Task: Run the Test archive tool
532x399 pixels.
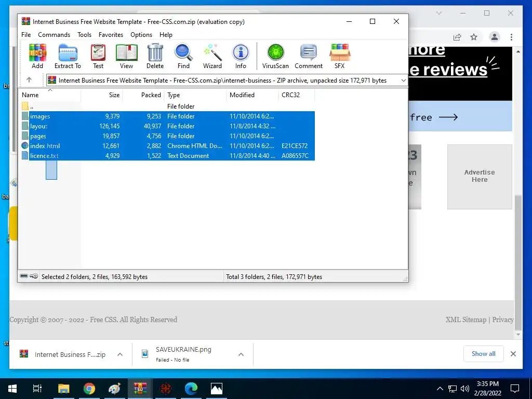Action: [x=98, y=56]
